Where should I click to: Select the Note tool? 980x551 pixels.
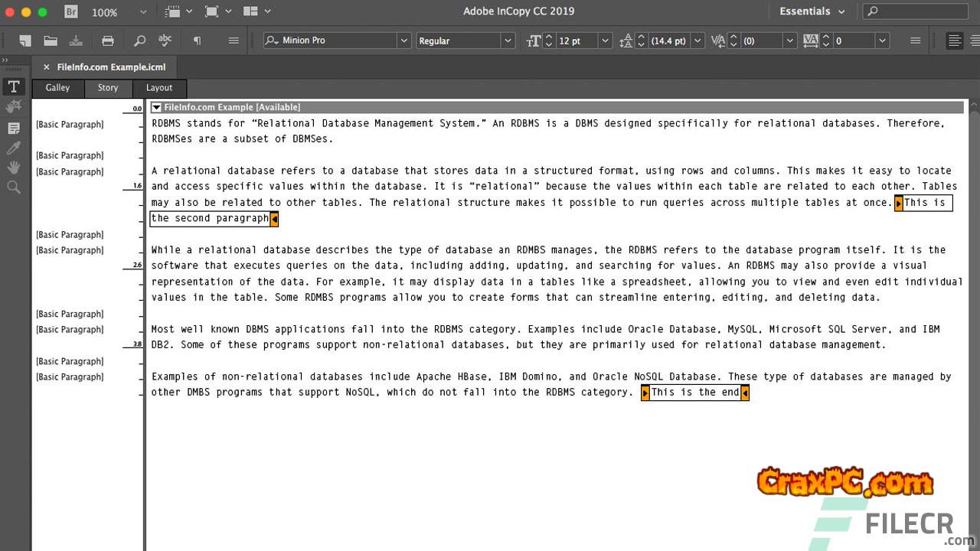[x=14, y=127]
